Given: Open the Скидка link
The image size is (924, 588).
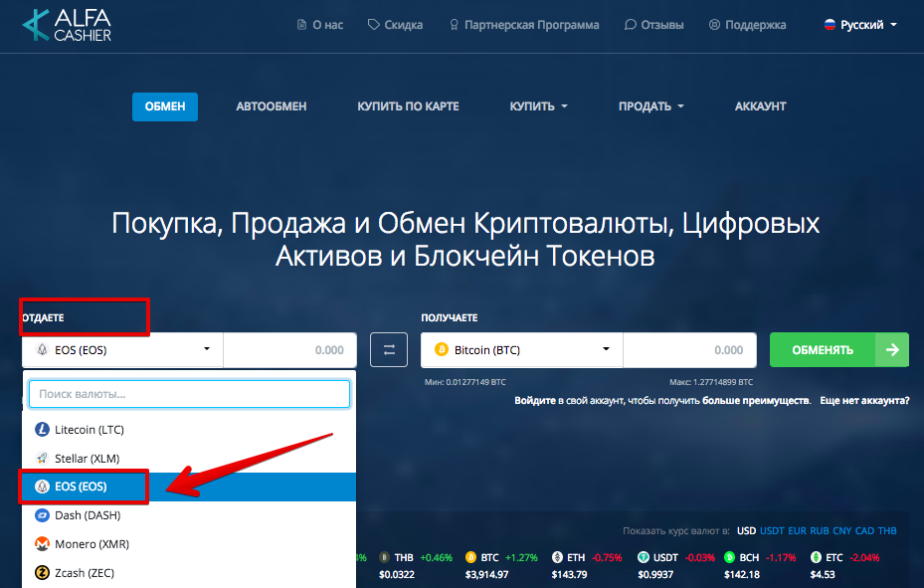Looking at the screenshot, I should coord(396,25).
